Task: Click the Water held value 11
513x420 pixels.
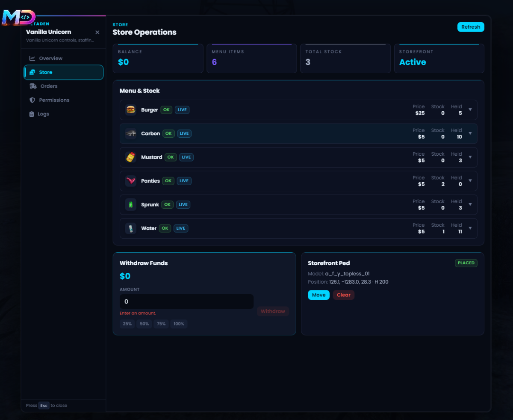Action: [460, 232]
